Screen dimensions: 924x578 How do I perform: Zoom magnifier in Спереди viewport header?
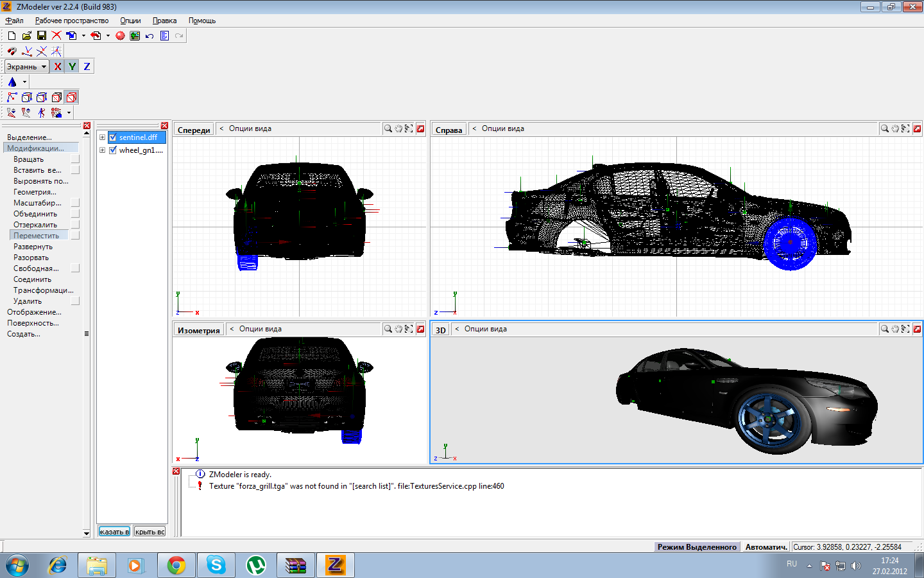coord(388,128)
